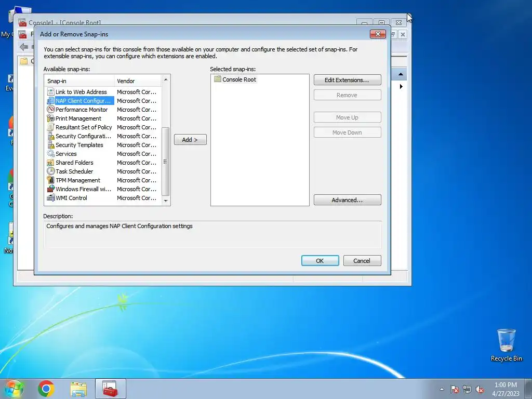
Task: Click the Actions pane right arrow in Console1
Action: point(401,87)
